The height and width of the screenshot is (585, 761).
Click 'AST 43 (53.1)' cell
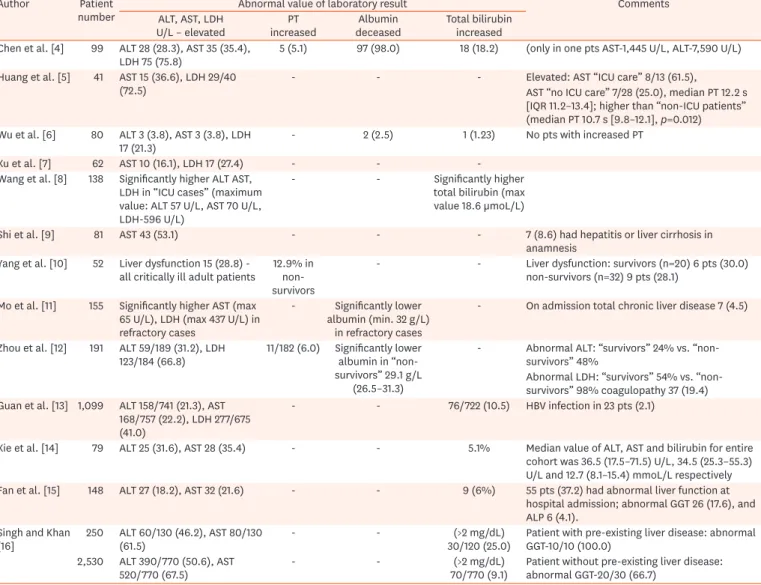149,235
